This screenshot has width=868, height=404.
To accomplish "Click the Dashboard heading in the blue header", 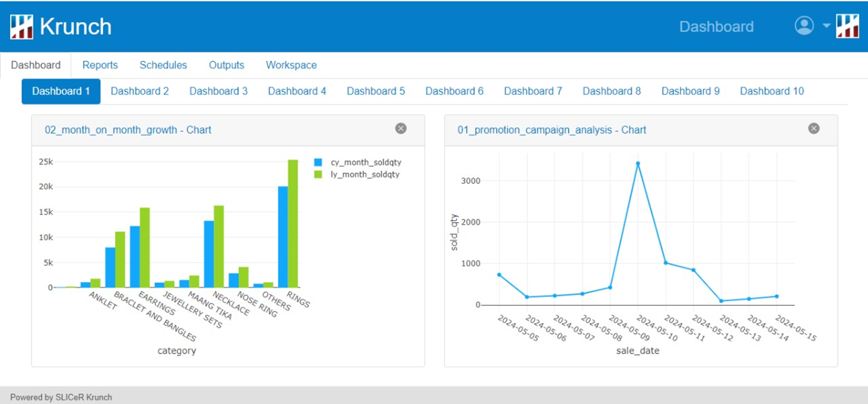I will pos(717,27).
